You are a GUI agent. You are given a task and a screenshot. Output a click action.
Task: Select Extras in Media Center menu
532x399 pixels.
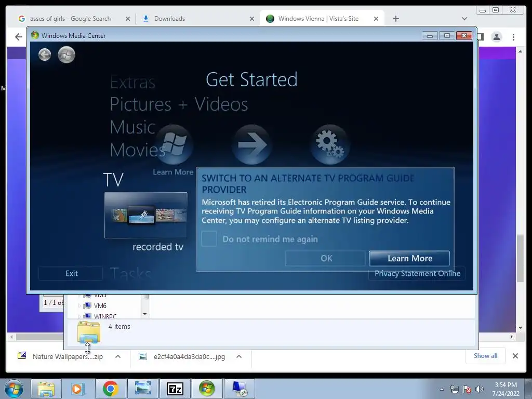(x=132, y=82)
